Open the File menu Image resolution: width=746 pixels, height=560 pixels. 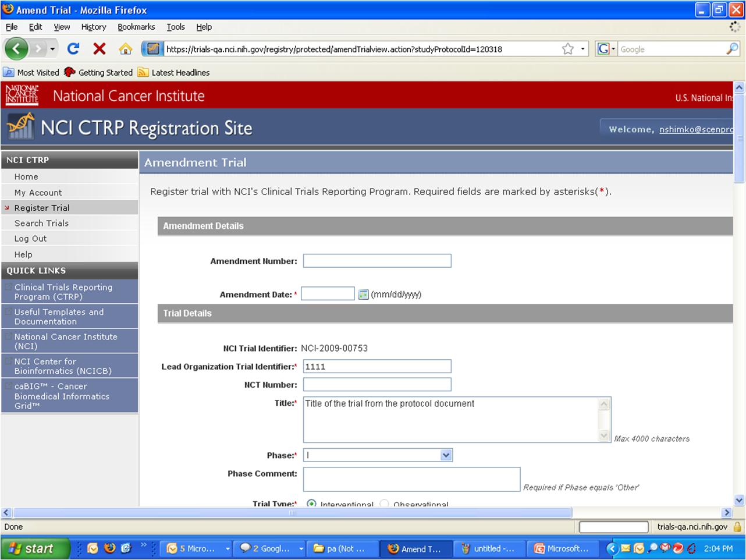[x=12, y=27]
